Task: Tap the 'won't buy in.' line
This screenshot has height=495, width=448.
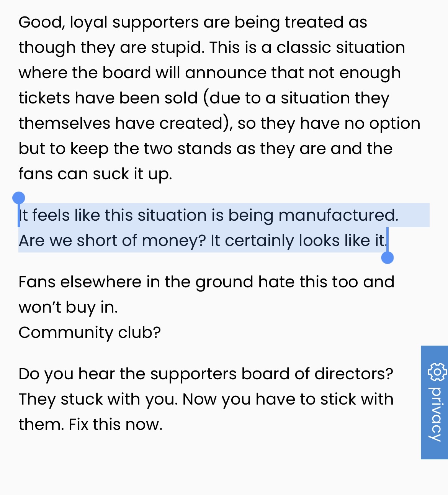Action: (x=68, y=307)
